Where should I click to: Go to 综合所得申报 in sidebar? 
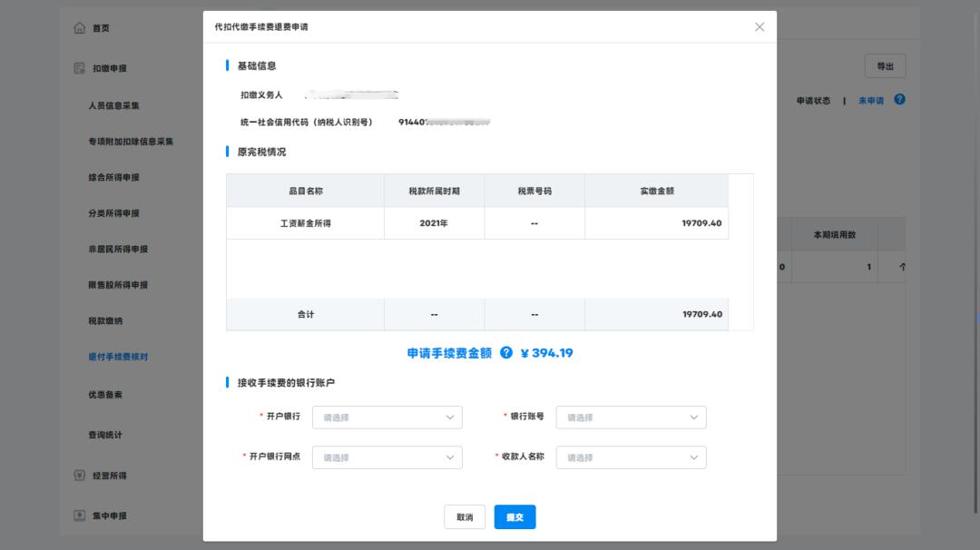113,178
